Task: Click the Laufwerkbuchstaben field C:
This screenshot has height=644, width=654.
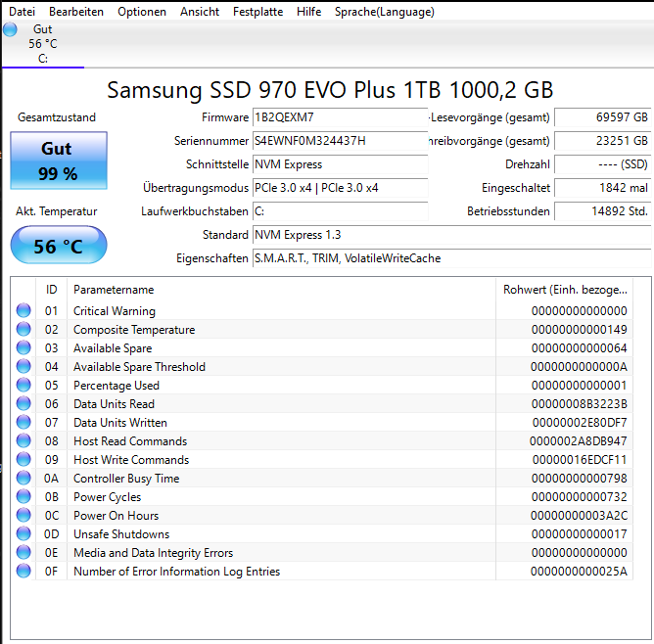Action: point(341,211)
